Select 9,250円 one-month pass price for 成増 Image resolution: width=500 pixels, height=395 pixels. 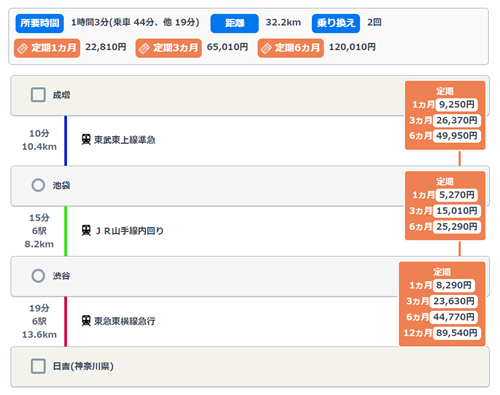point(457,105)
